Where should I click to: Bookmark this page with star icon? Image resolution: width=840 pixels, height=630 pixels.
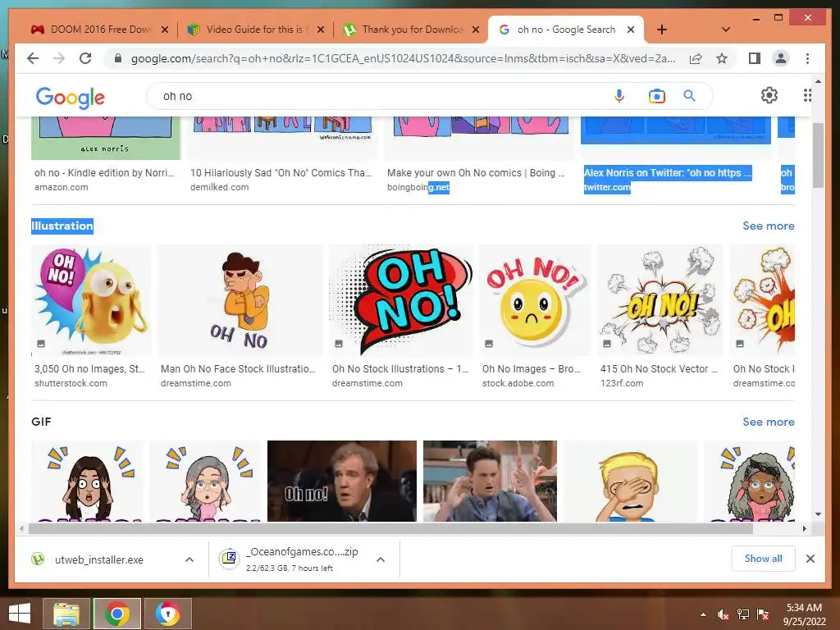(722, 58)
